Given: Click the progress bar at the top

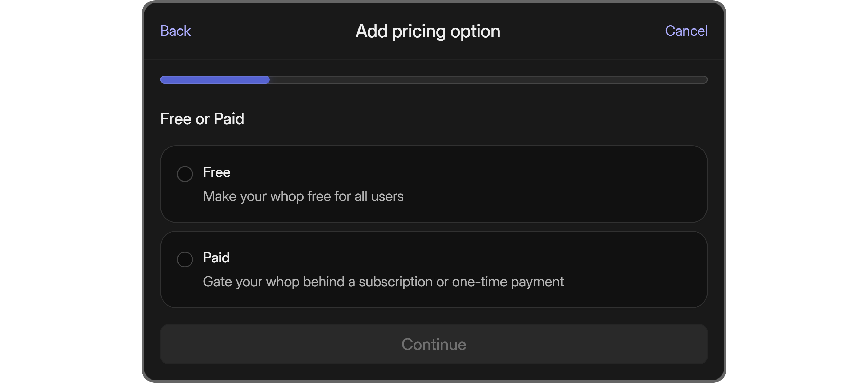Looking at the screenshot, I should coord(434,80).
